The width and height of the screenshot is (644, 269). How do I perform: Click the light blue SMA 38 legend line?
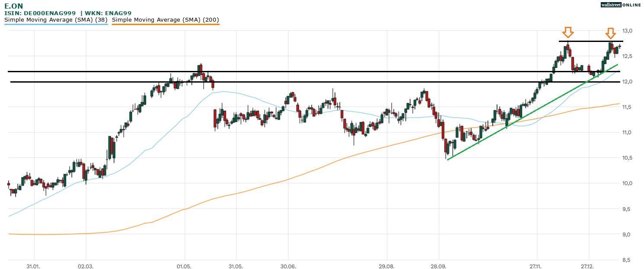click(x=56, y=25)
